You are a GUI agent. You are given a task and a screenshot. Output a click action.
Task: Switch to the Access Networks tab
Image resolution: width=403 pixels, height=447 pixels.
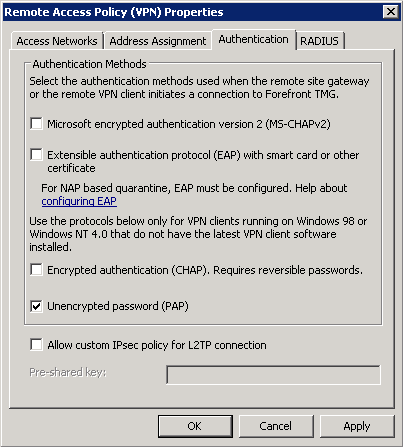pos(57,41)
